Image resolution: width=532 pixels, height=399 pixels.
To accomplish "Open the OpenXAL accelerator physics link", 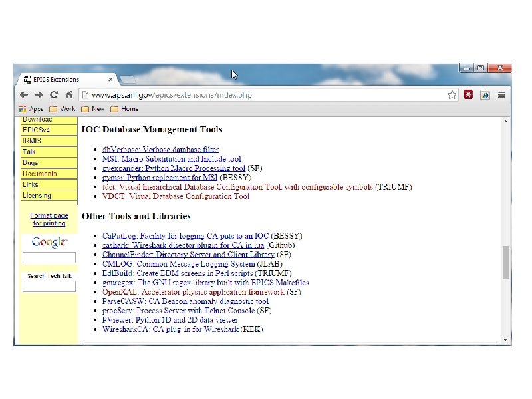I will (x=194, y=292).
